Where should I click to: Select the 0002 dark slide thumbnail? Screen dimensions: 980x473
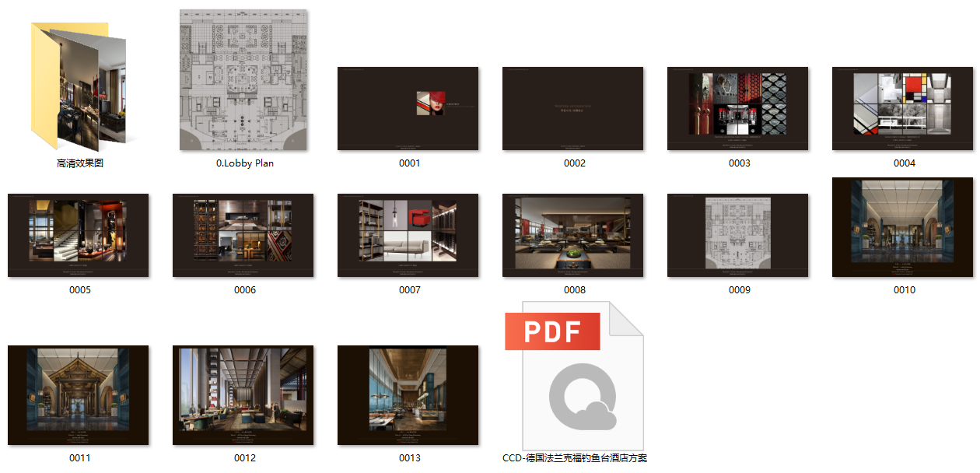point(574,108)
